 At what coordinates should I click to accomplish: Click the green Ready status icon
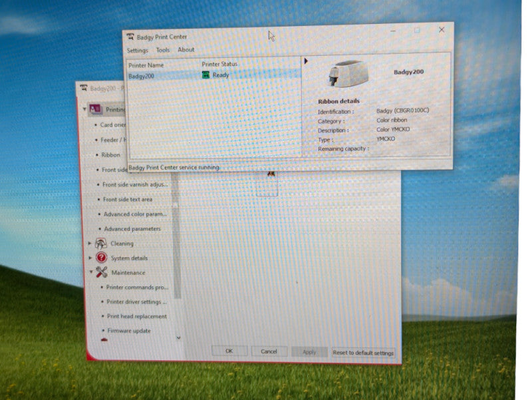pyautogui.click(x=205, y=75)
